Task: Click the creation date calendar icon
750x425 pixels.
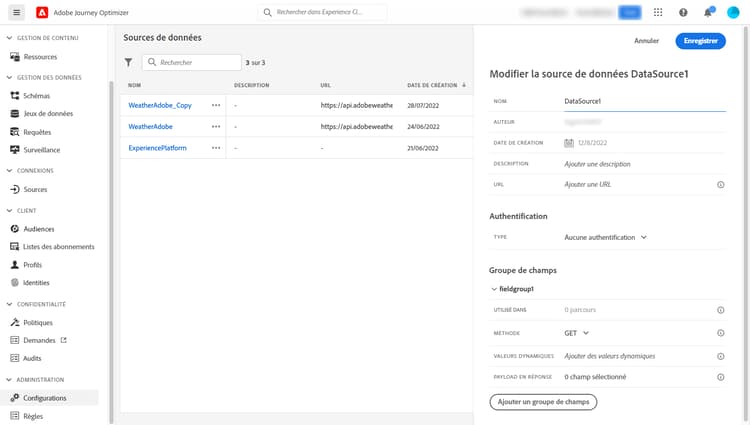Action: [569, 142]
